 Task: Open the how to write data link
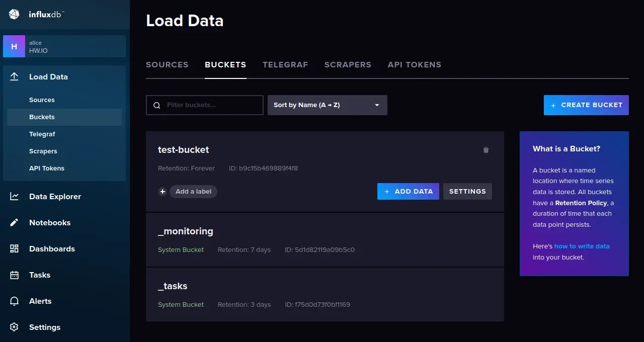point(583,246)
